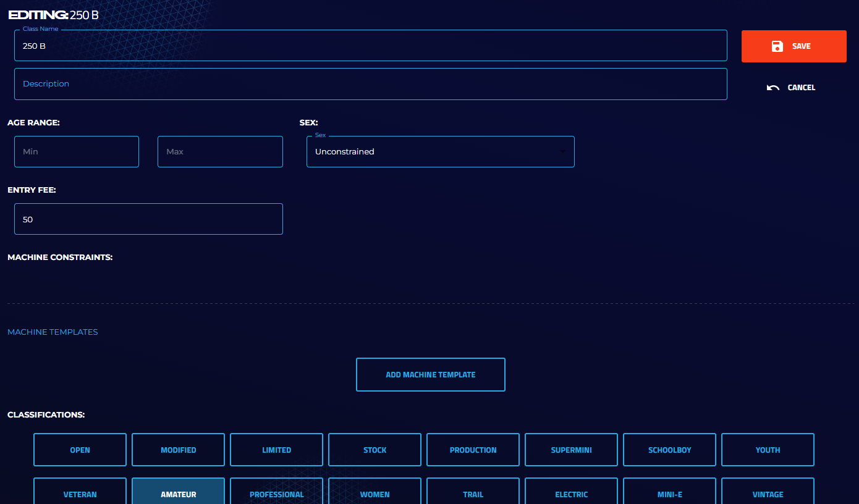
Task: Click Cancel with the undo arrow icon
Action: (792, 88)
